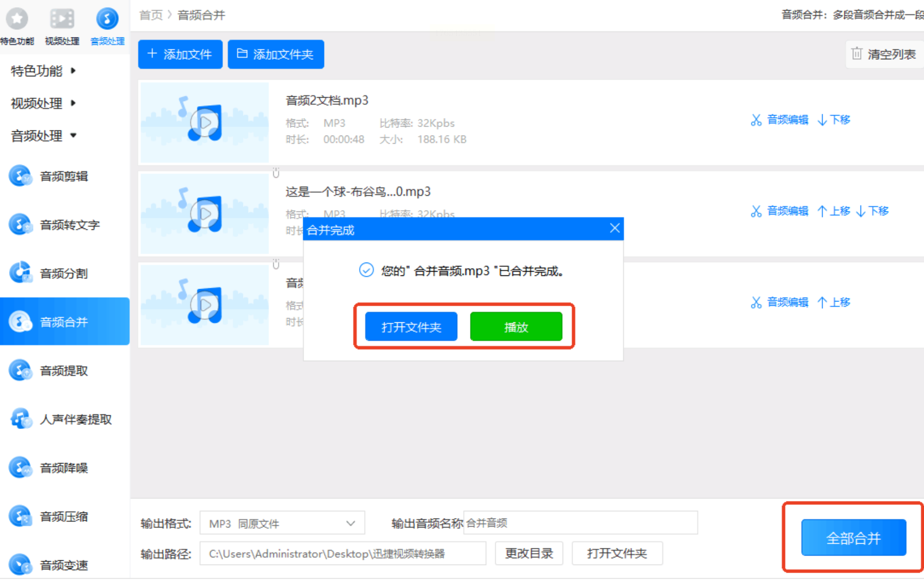Open 音频分割 audio split tool
This screenshot has width=924, height=583.
point(64,273)
